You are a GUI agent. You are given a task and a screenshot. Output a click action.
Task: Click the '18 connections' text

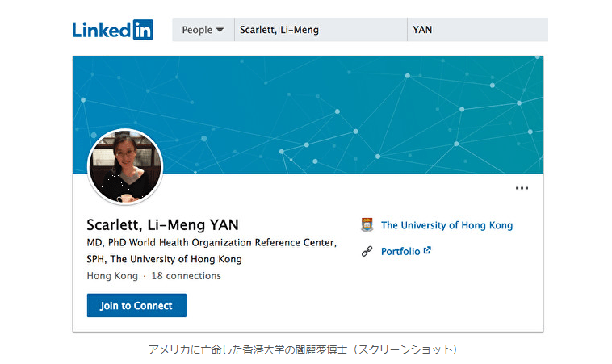187,276
